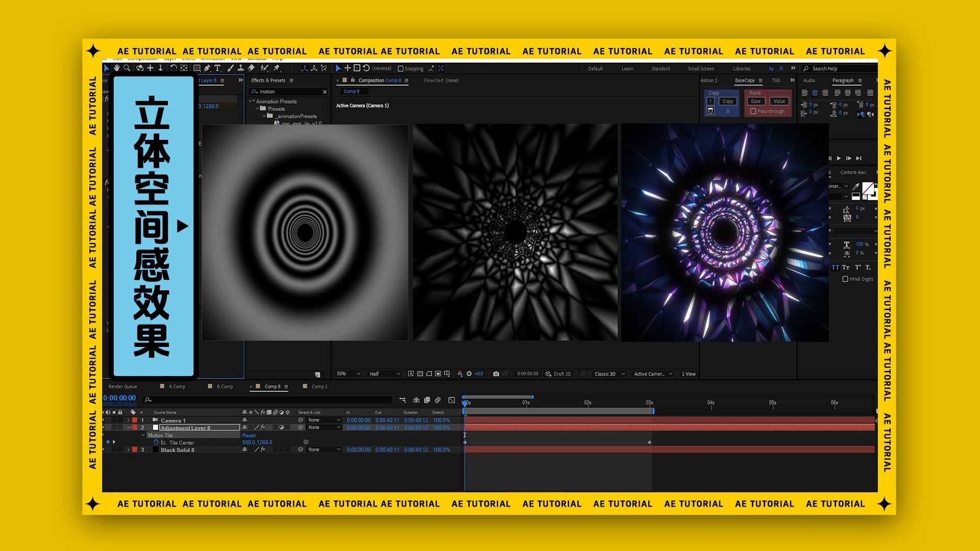The height and width of the screenshot is (551, 980).
Task: Click the Copy button in EaseCopy
Action: (728, 101)
